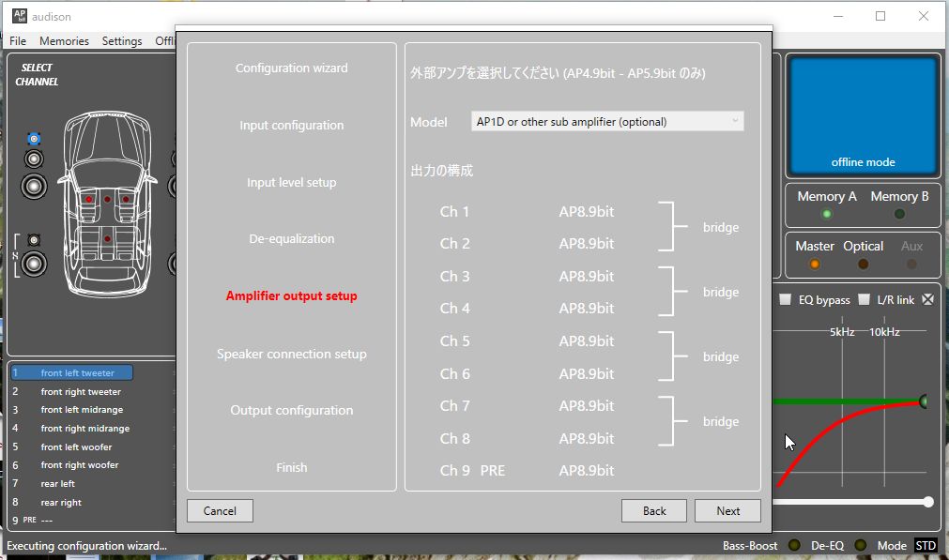This screenshot has height=560, width=949.
Task: Click the Bass-Boost status indicator light
Action: 794,546
